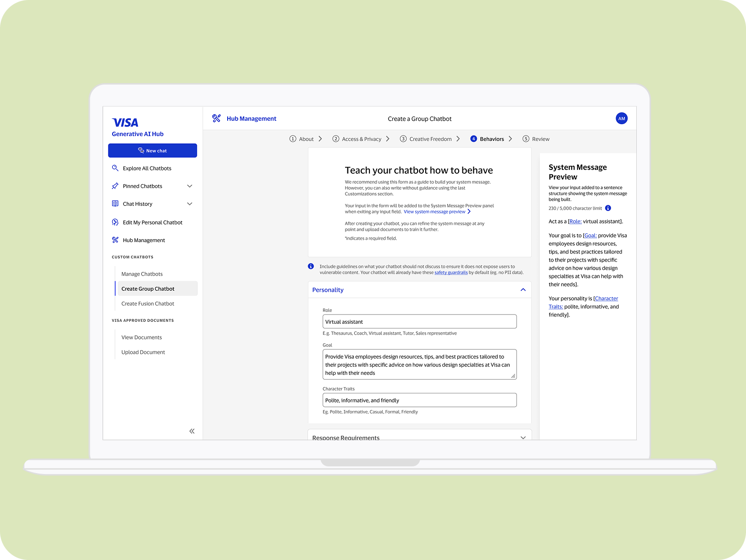Click the Pinned Chatbots pin icon
This screenshot has width=746, height=560.
click(115, 186)
